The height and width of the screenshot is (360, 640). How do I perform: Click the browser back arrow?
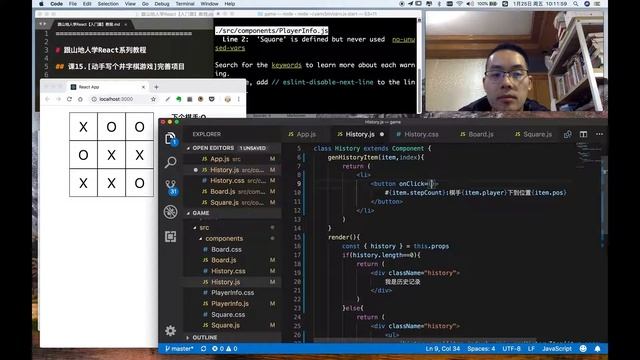47,99
